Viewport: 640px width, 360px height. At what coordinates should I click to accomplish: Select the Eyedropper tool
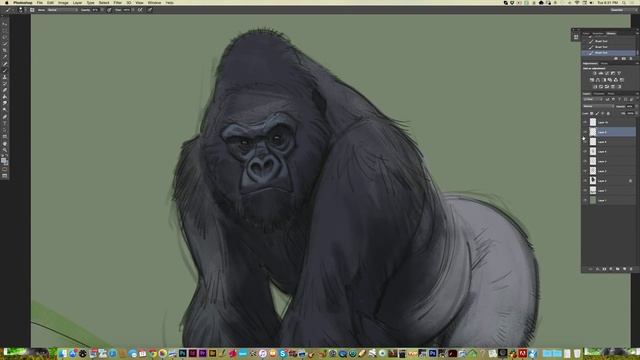[5, 57]
